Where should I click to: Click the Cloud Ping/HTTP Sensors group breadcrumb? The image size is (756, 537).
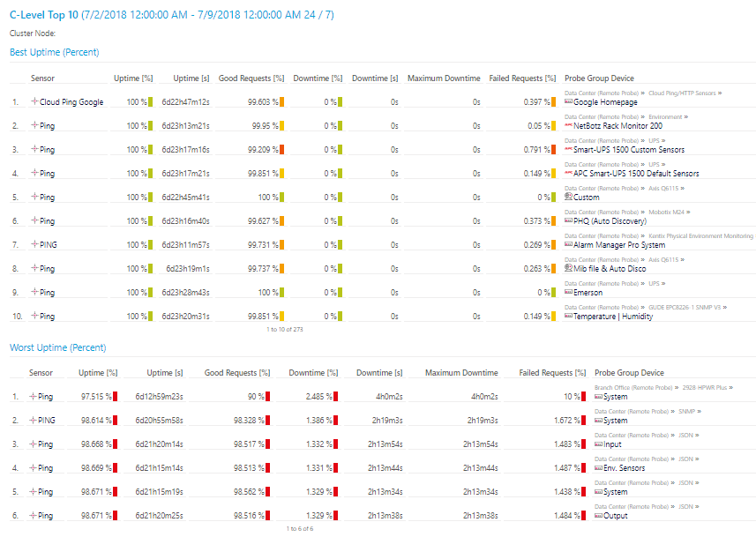click(x=682, y=93)
